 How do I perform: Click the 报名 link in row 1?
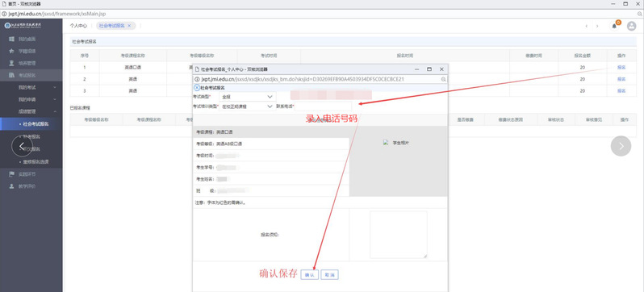(621, 67)
